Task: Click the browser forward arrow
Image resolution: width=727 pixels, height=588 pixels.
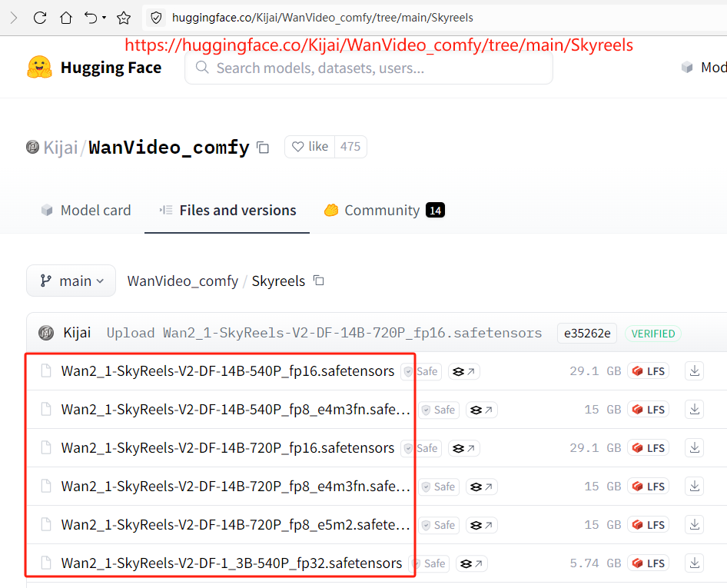Action: coord(14,18)
